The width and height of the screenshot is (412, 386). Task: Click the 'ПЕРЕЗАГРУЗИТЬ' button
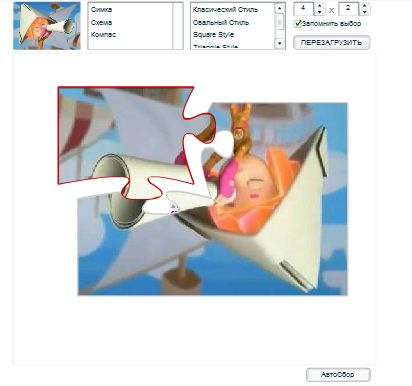click(331, 43)
